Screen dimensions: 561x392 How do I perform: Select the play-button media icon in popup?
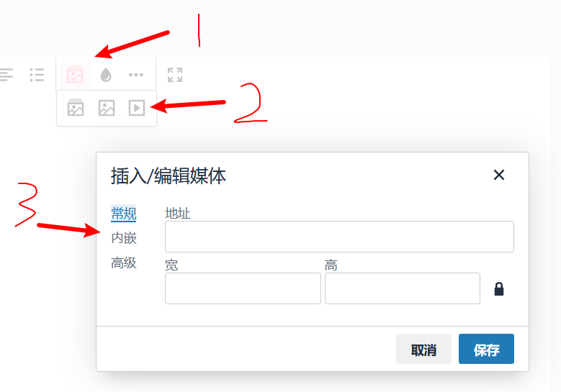137,108
